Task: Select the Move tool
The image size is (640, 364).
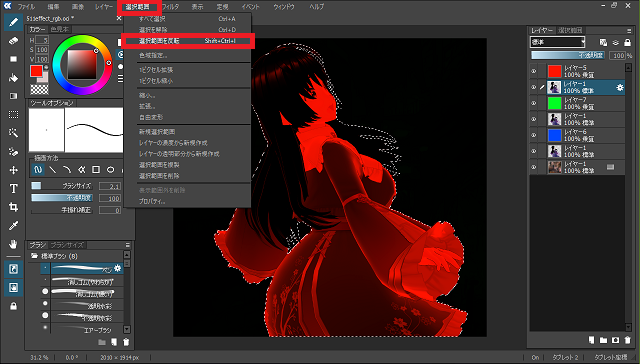Action: pos(13,170)
